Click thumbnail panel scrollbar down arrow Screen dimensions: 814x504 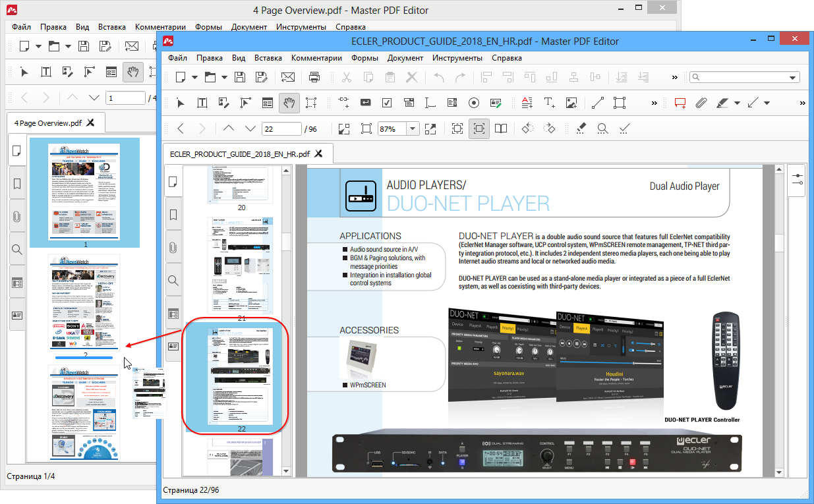286,472
